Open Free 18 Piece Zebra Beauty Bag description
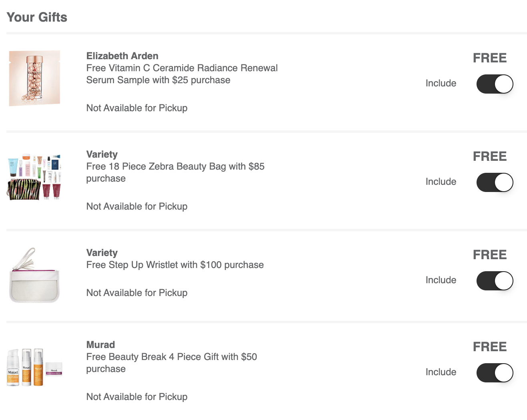This screenshot has width=527, height=420. (175, 172)
